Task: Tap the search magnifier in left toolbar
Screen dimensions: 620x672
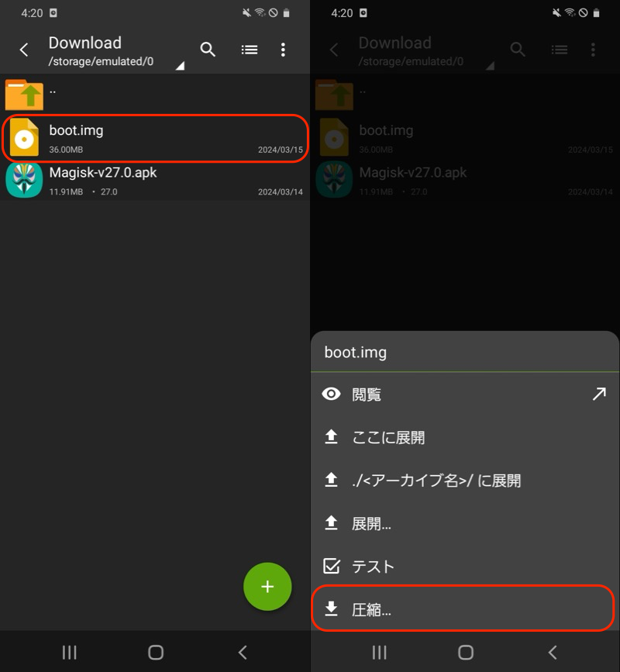Action: pyautogui.click(x=208, y=50)
